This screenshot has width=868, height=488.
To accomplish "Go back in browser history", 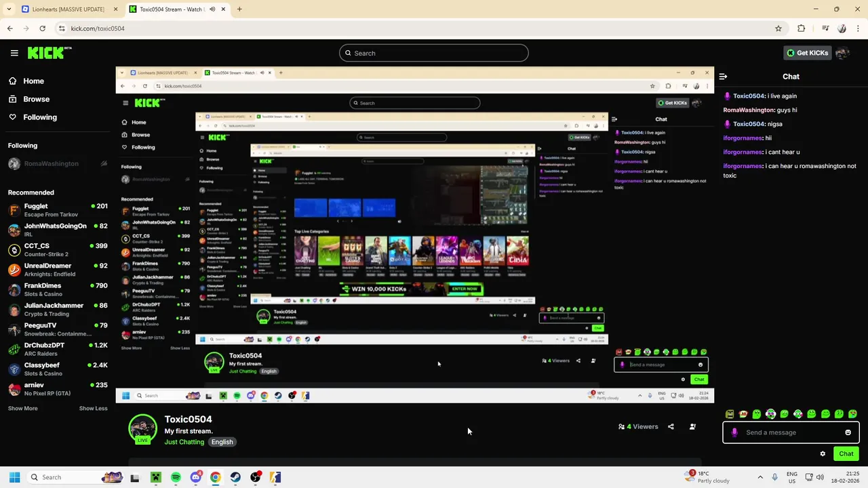I will 9,28.
